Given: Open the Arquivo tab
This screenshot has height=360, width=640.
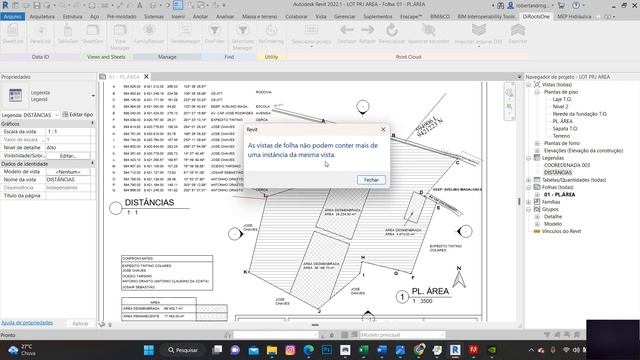Looking at the screenshot, I should click(13, 16).
